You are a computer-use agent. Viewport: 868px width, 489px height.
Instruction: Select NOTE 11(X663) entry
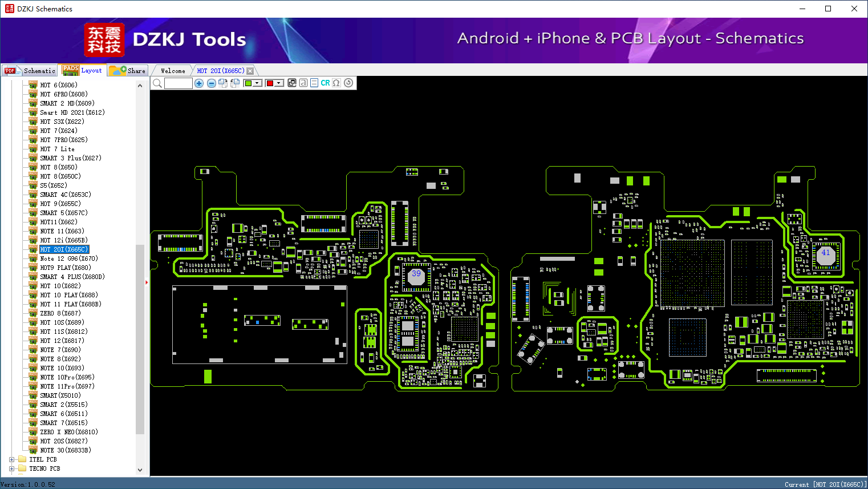pyautogui.click(x=62, y=231)
